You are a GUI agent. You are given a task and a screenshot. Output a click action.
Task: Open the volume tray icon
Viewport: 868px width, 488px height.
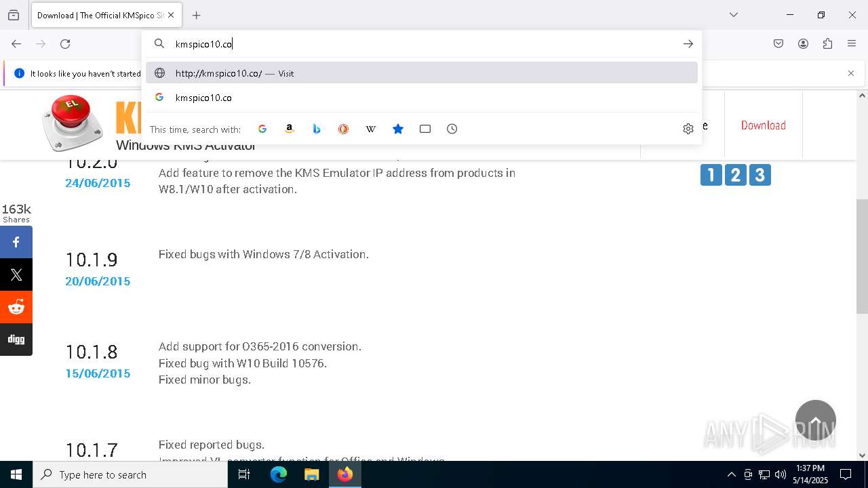pyautogui.click(x=781, y=474)
